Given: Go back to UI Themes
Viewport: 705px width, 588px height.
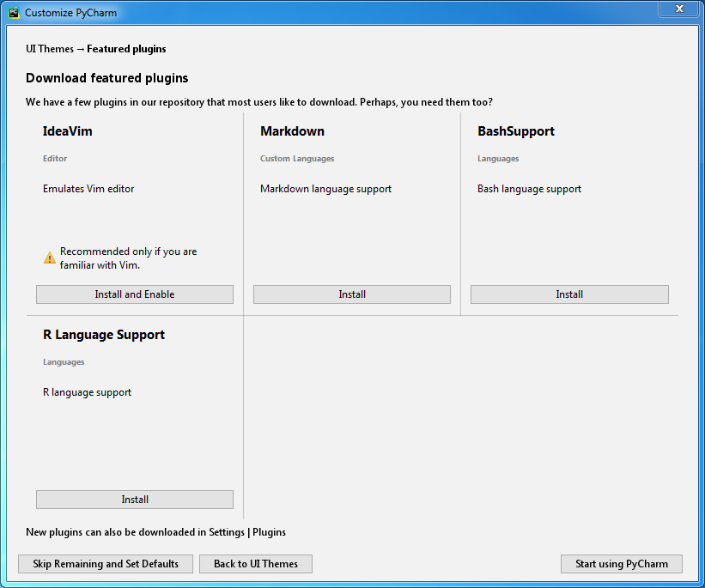Looking at the screenshot, I should (x=256, y=564).
